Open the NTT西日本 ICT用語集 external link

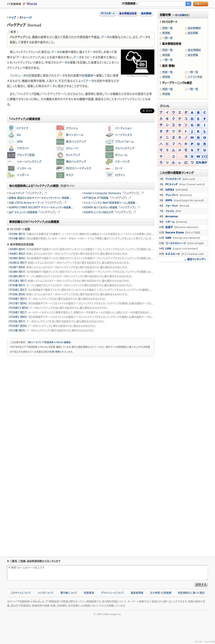coord(105,198)
